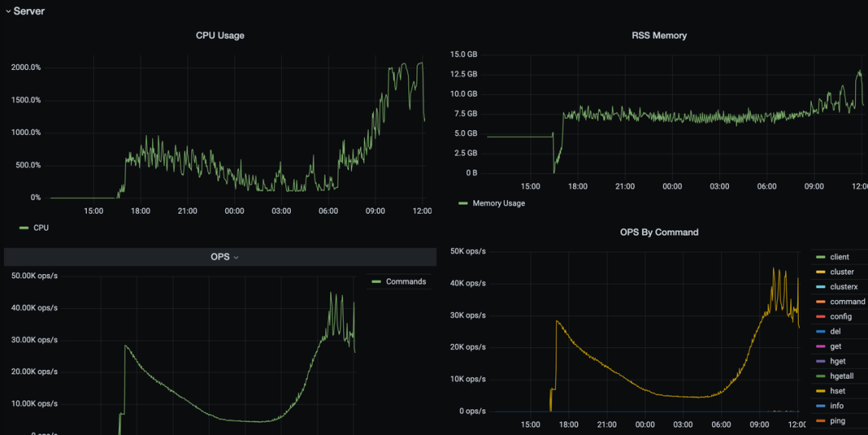868x435 pixels.
Task: Click the purple hget color swatch
Action: coord(821,361)
